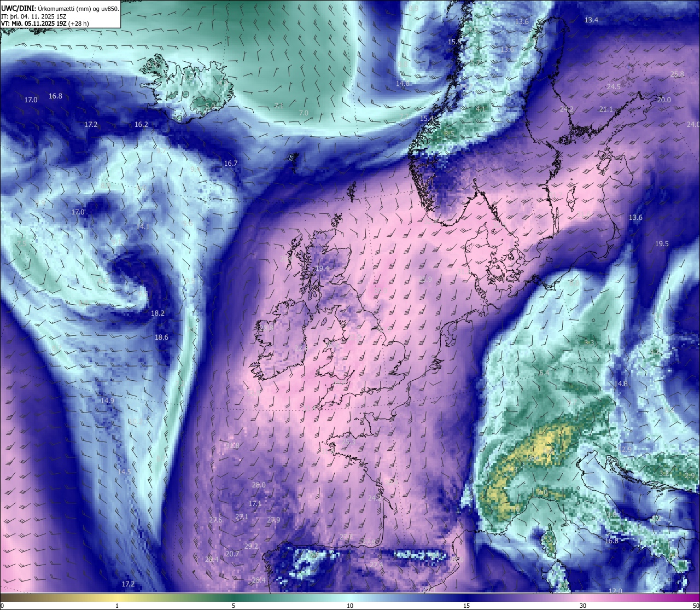This screenshot has width=700, height=610.
Task: Click the 'VT: Mið. 05.11.2025 19Z (+28 h)' line
Action: coord(45,24)
